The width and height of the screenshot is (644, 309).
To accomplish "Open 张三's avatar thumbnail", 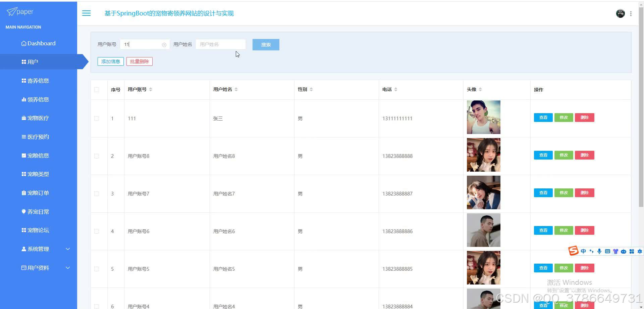I will coord(483,117).
